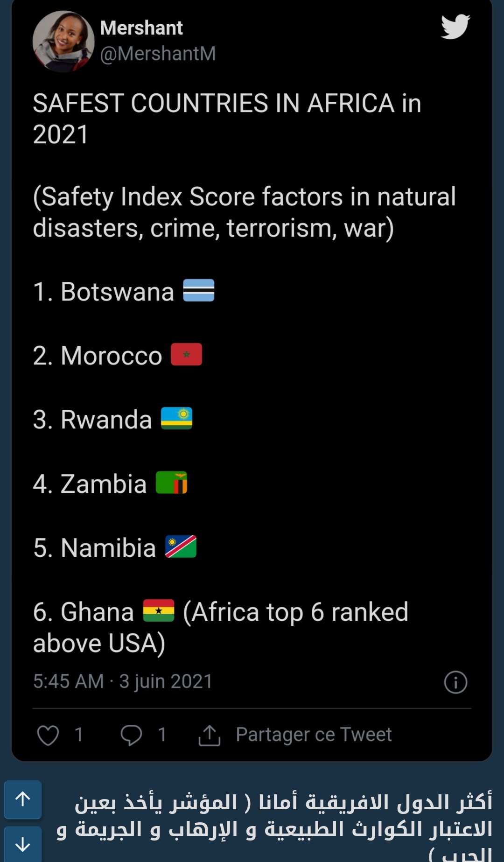Click the down arrow navigation button
This screenshot has height=862, width=504.
click(x=23, y=844)
